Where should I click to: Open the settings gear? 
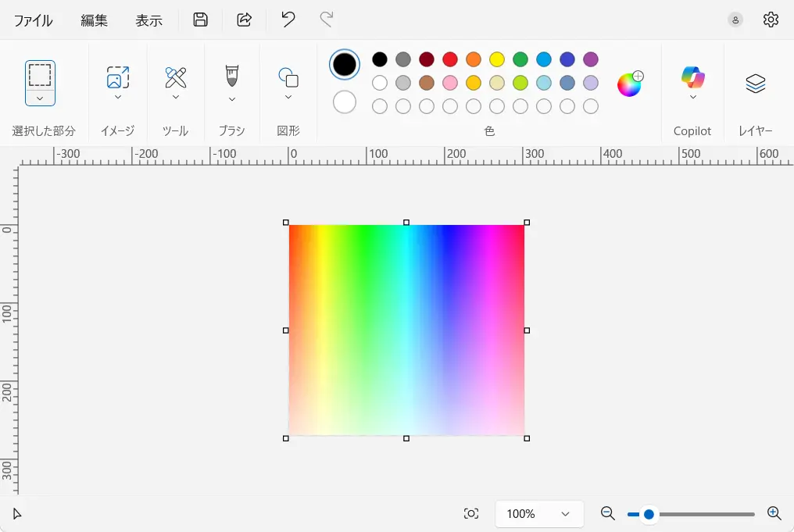771,20
